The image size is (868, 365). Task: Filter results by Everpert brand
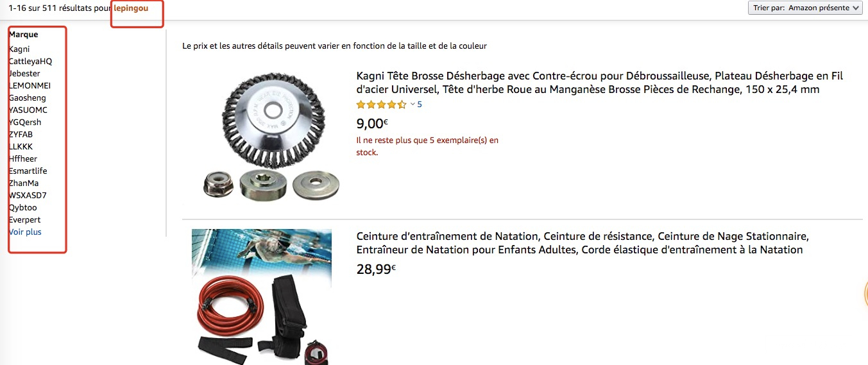click(x=24, y=220)
